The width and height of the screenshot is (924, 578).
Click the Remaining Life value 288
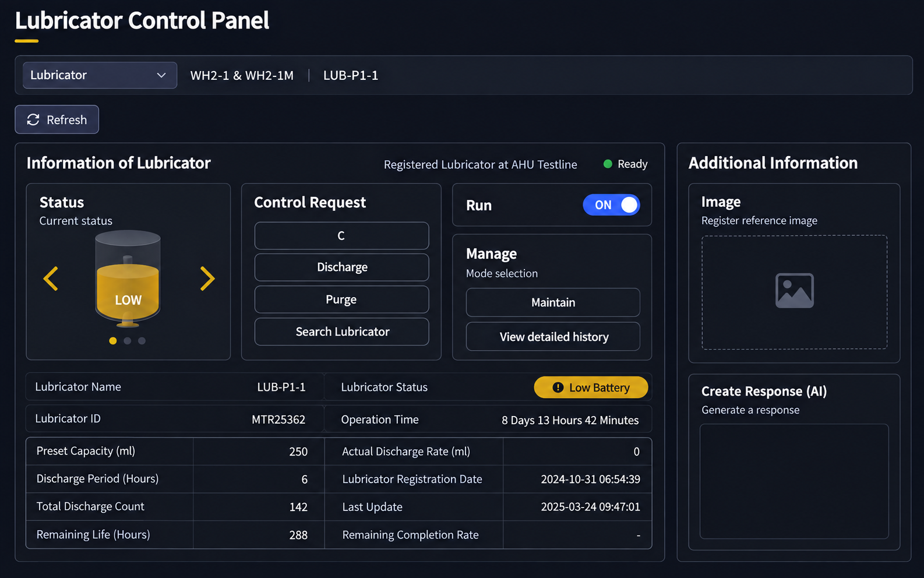point(298,535)
